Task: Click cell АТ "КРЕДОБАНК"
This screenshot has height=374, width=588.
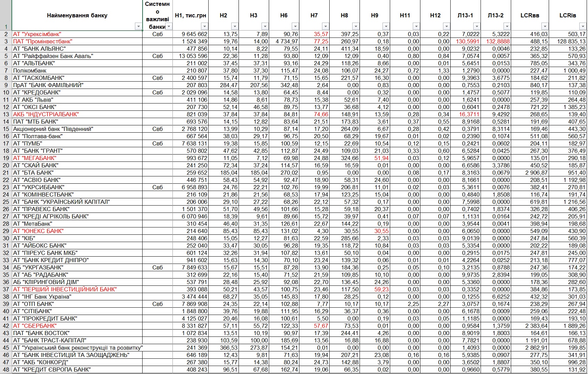Action: pos(77,92)
